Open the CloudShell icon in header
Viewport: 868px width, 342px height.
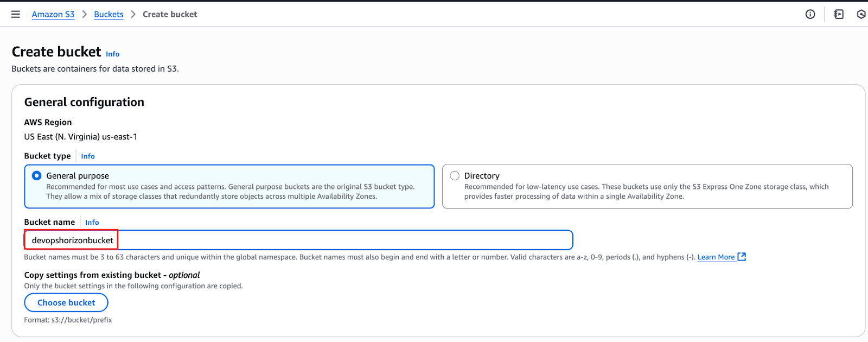point(839,14)
